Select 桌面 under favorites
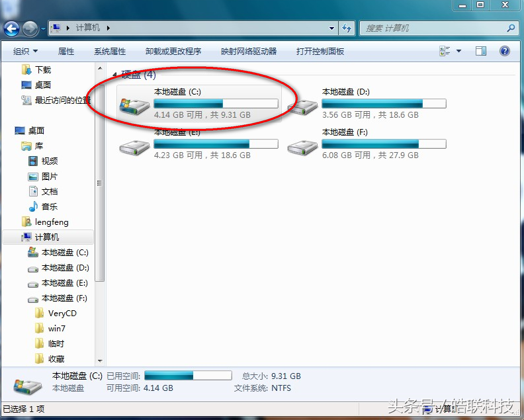The image size is (524, 420). click(x=36, y=85)
